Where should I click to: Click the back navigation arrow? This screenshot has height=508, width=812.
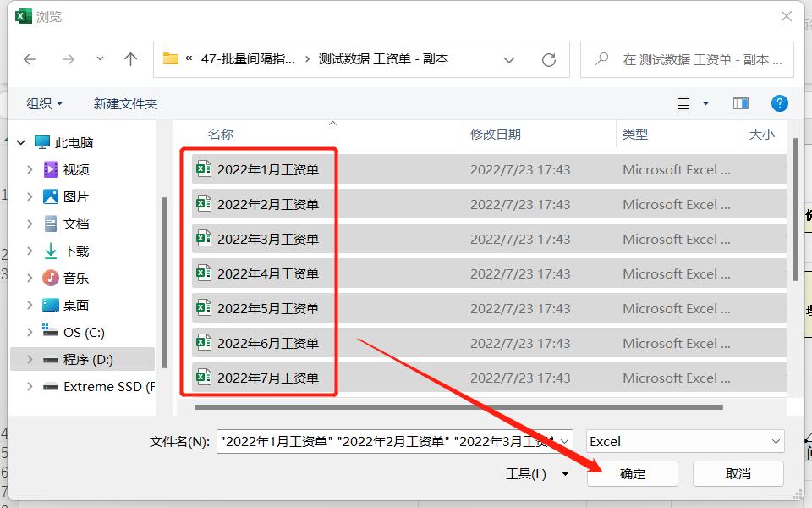pyautogui.click(x=30, y=59)
